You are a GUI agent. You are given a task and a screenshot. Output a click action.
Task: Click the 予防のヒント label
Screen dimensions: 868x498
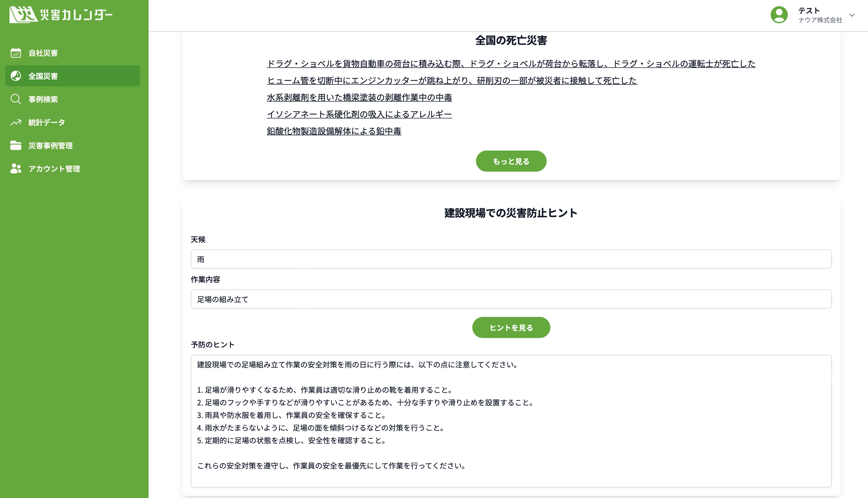213,345
